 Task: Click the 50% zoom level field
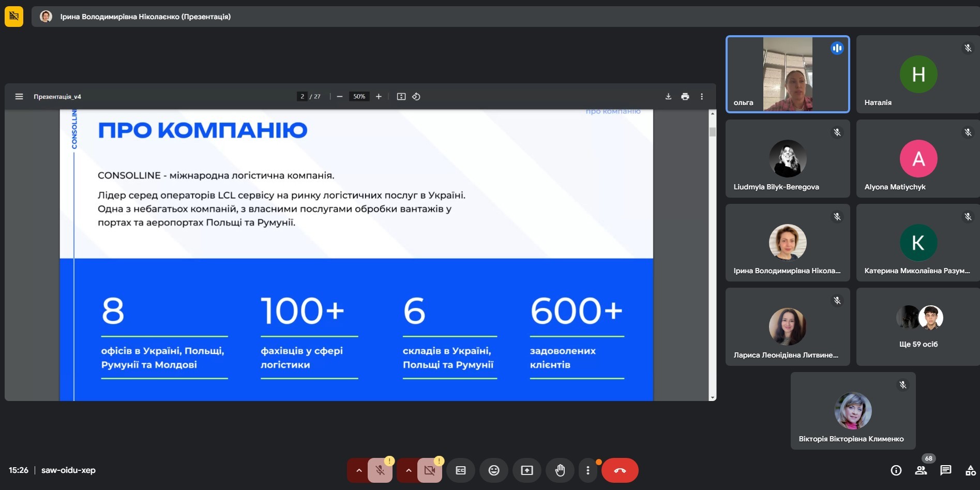coord(359,97)
